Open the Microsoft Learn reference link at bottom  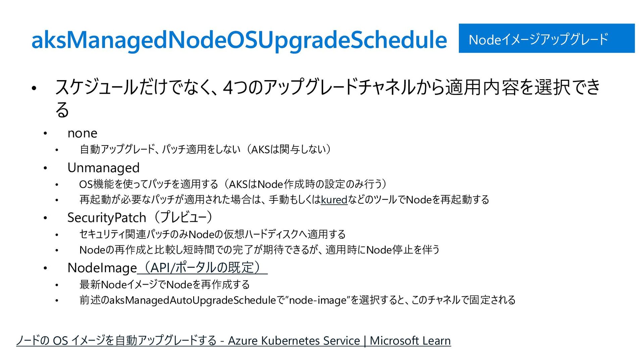pos(233,341)
